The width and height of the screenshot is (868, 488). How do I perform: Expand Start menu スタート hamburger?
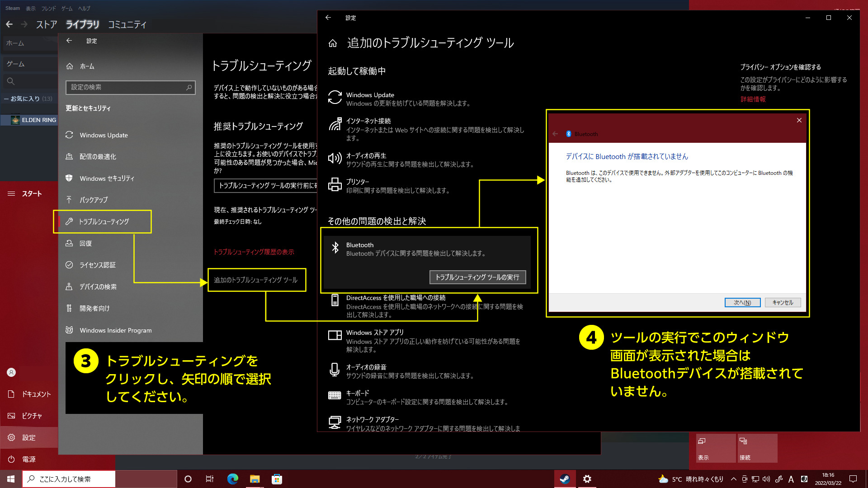(x=11, y=194)
